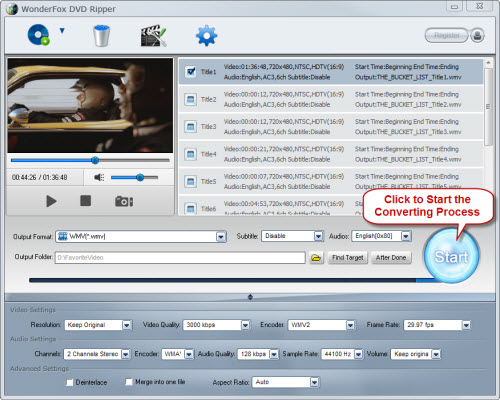Click the user account icon beside Register
Viewport: 500px width, 400px height.
(477, 35)
